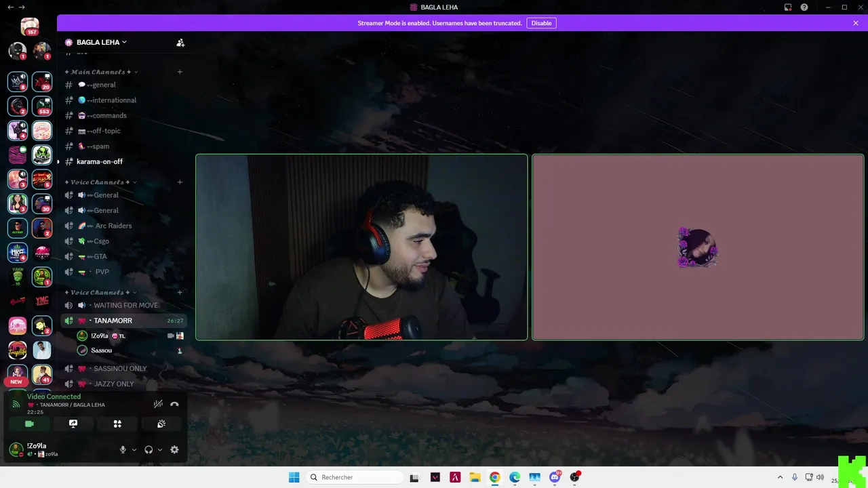The width and height of the screenshot is (868, 488).
Task: Open the off-topic text channel
Action: pos(123,131)
